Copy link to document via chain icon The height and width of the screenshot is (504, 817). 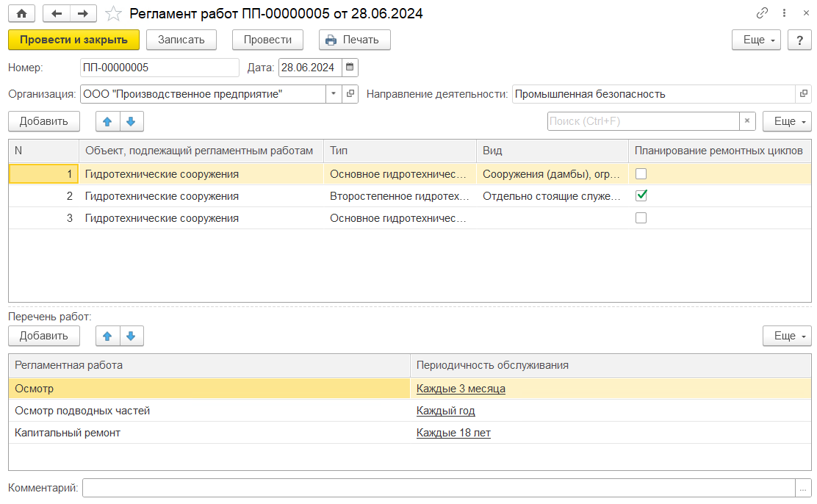[x=762, y=14]
